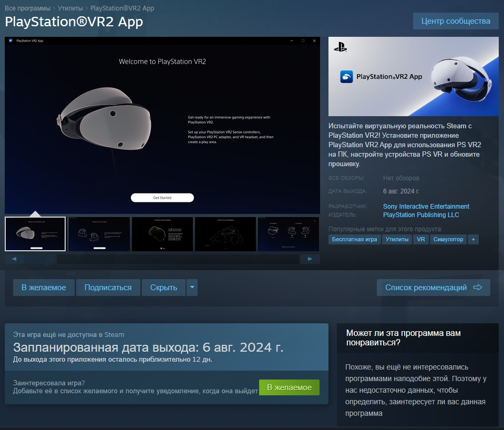Open publisher PlayStation Publishing LLC link
The width and height of the screenshot is (504, 430).
click(x=421, y=215)
